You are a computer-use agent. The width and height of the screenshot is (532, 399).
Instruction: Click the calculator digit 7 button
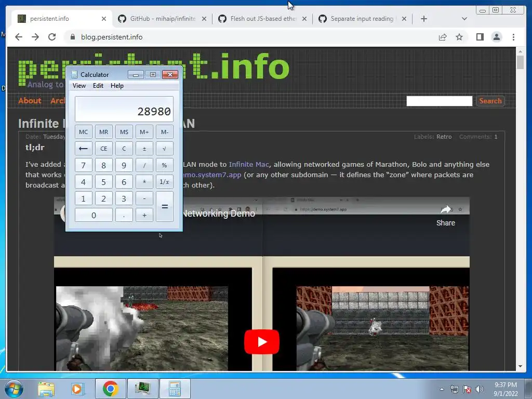tap(84, 165)
